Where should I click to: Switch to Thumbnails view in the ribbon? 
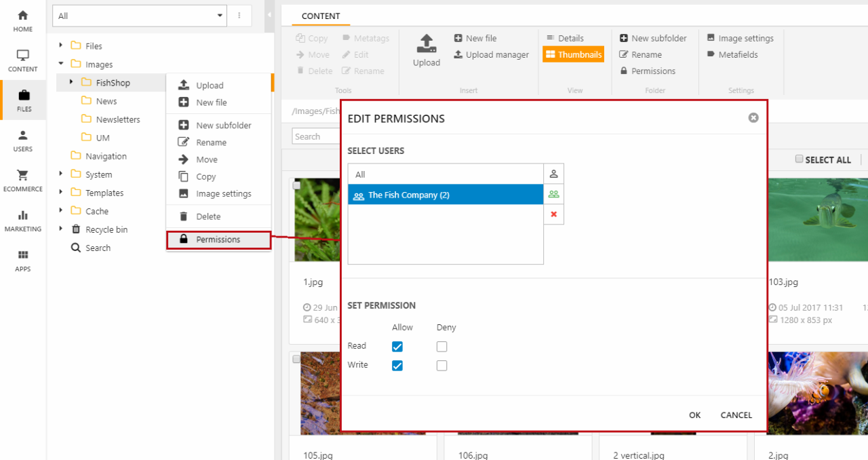point(573,54)
